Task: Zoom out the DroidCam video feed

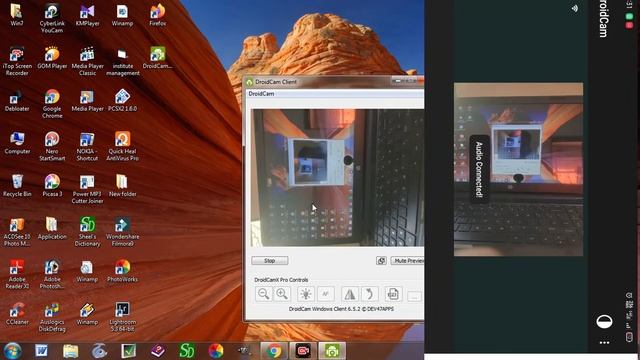Action: point(263,294)
